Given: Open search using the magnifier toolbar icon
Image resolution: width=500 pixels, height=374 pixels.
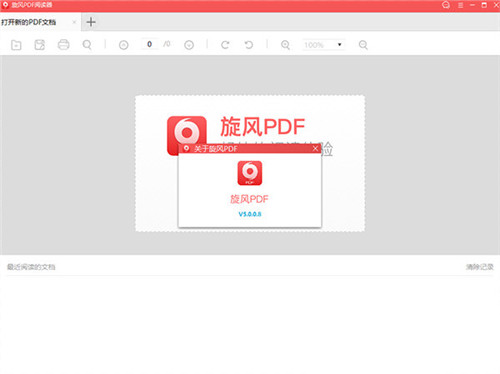Looking at the screenshot, I should coord(87,45).
